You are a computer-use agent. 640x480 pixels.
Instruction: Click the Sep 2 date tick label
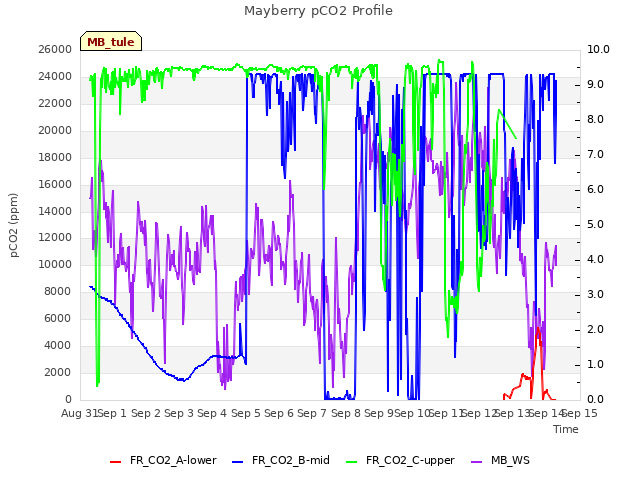[146, 413]
